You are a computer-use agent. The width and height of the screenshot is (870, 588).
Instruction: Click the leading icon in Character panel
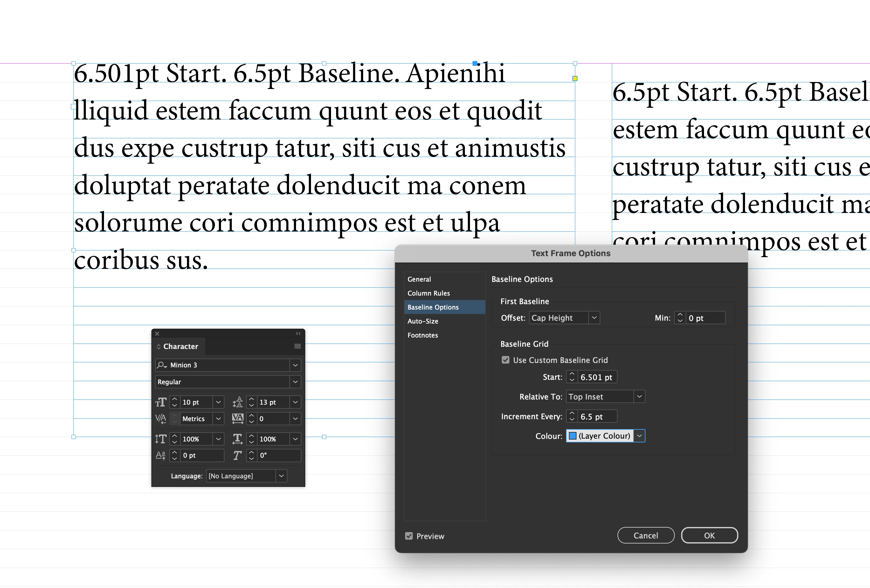click(x=237, y=402)
